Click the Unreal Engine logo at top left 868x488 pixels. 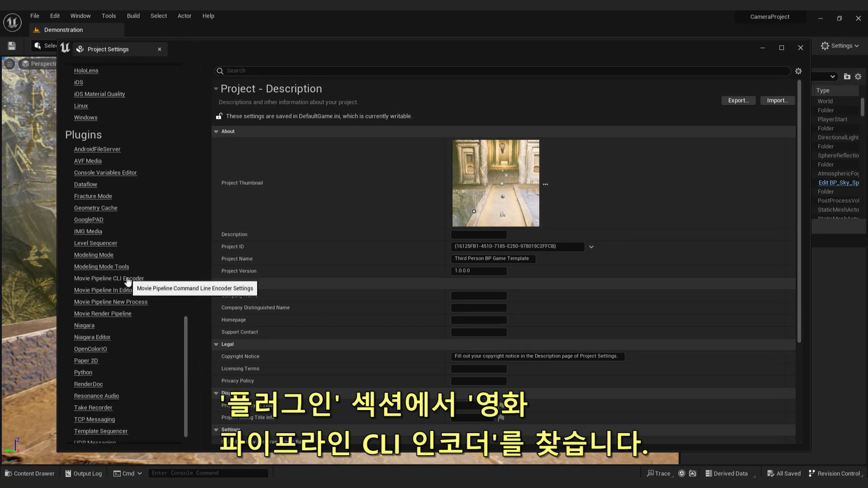tap(12, 22)
